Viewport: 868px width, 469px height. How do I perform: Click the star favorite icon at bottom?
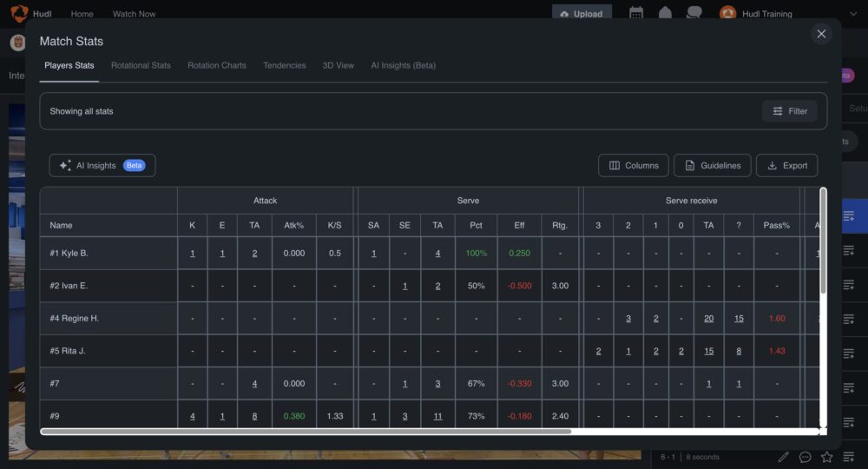click(826, 457)
